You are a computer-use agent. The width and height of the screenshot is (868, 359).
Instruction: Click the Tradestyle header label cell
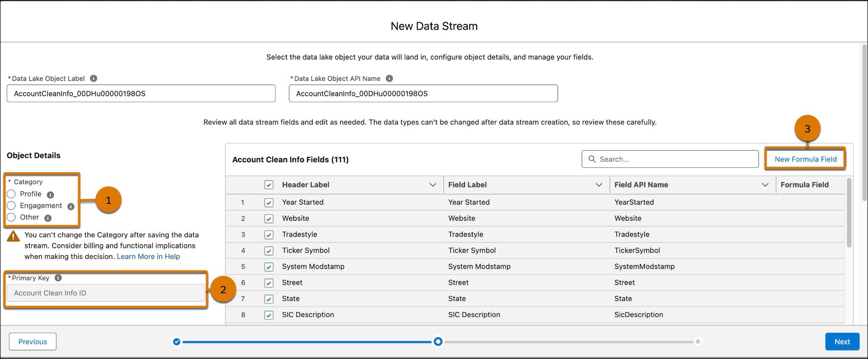pyautogui.click(x=300, y=234)
